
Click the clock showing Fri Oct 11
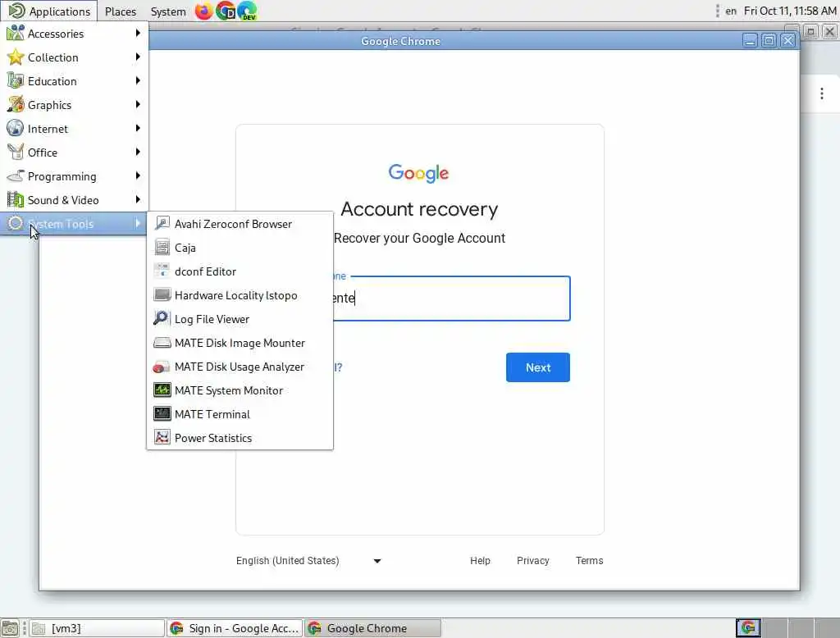click(x=790, y=11)
